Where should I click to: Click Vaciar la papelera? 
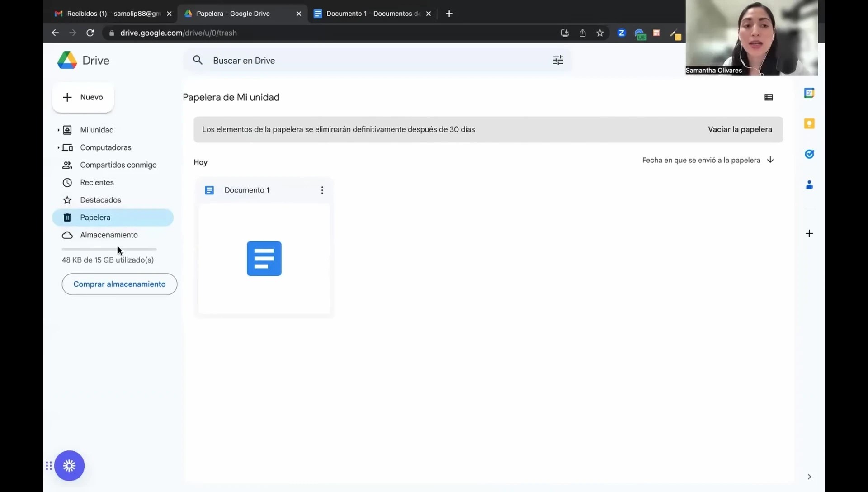(740, 129)
